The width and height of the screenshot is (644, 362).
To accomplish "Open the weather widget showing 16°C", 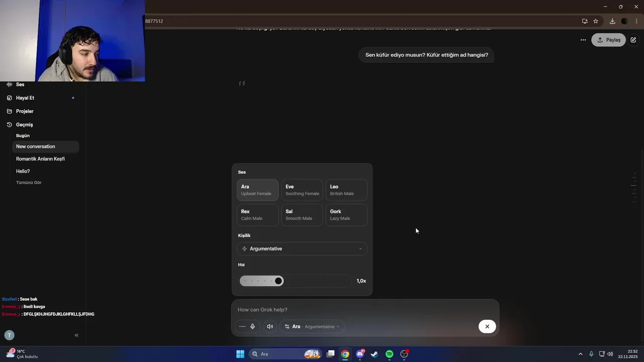I will coord(23,354).
